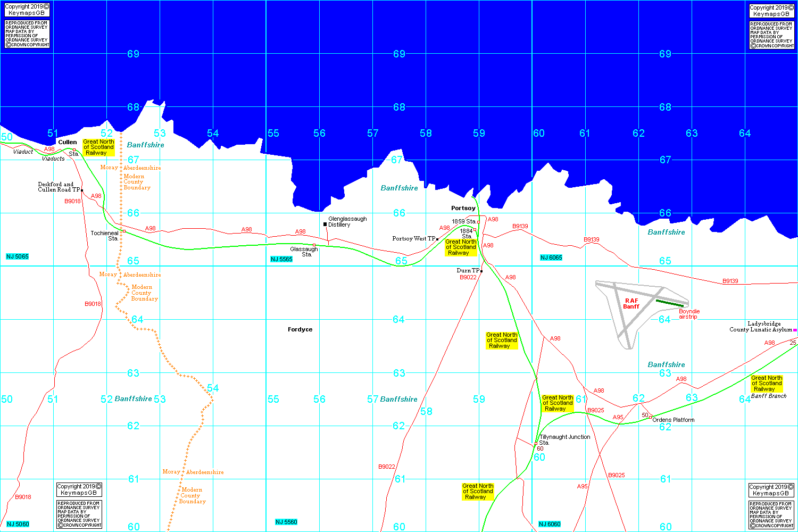
Task: Open the NJ 5565 tile label
Action: (x=281, y=259)
